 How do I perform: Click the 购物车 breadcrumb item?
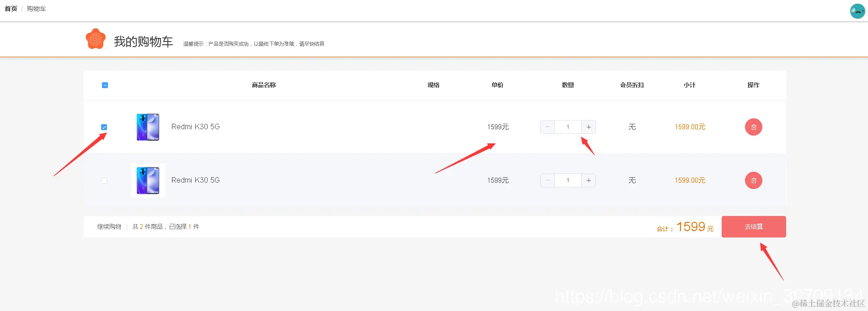[x=36, y=9]
